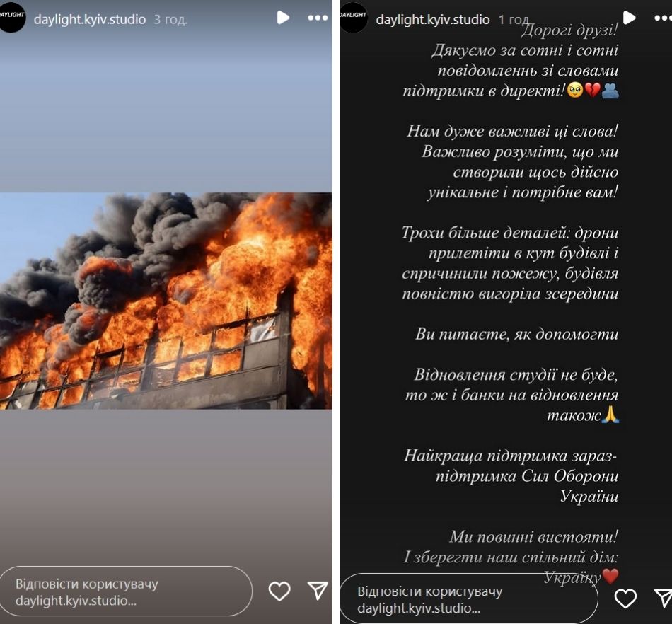Open more options on right story
Image resolution: width=672 pixels, height=624 pixels.
click(x=663, y=18)
